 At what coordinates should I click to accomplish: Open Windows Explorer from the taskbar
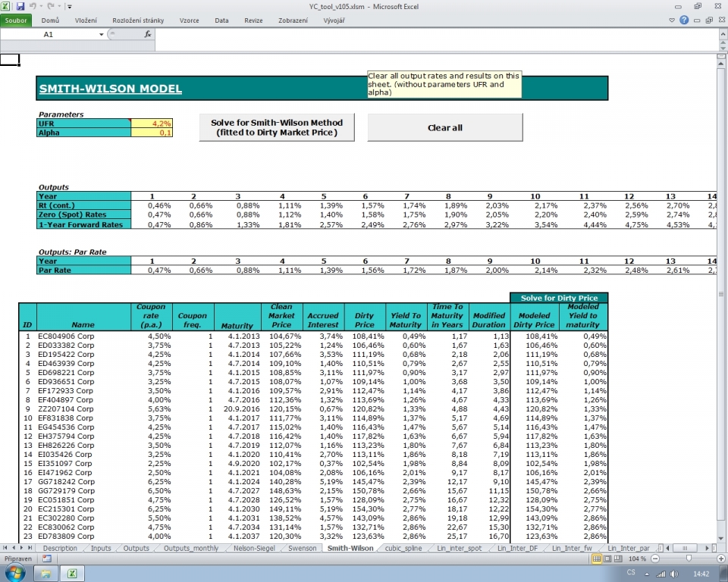[x=47, y=574]
